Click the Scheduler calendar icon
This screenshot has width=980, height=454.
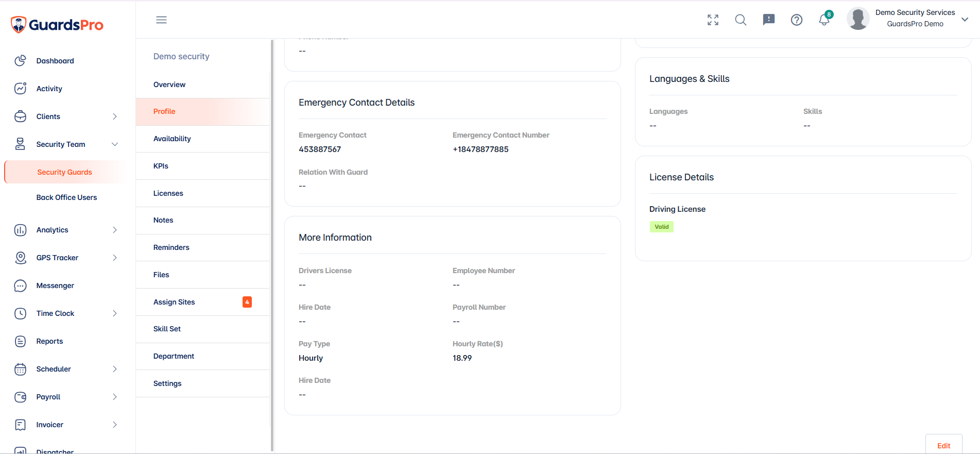click(20, 369)
